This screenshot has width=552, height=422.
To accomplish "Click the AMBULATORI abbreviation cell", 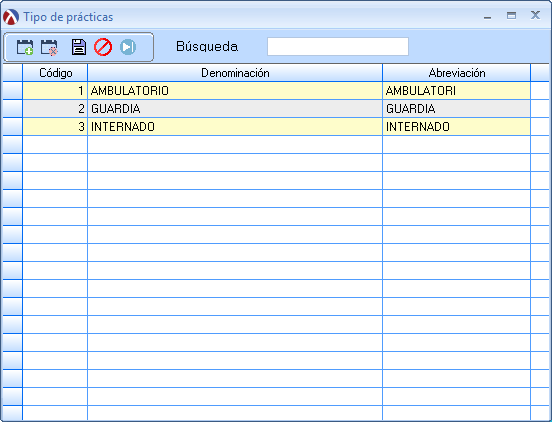I will click(x=457, y=91).
